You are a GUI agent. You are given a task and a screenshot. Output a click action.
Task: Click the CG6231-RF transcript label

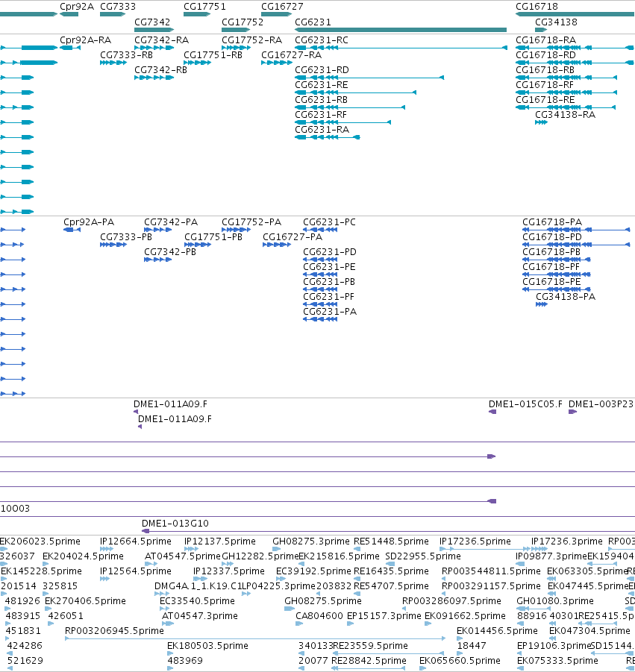[x=321, y=114]
